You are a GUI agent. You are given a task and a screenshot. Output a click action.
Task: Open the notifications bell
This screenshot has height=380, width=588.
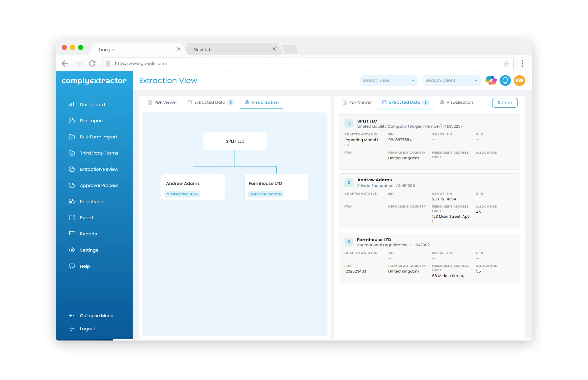pyautogui.click(x=505, y=80)
